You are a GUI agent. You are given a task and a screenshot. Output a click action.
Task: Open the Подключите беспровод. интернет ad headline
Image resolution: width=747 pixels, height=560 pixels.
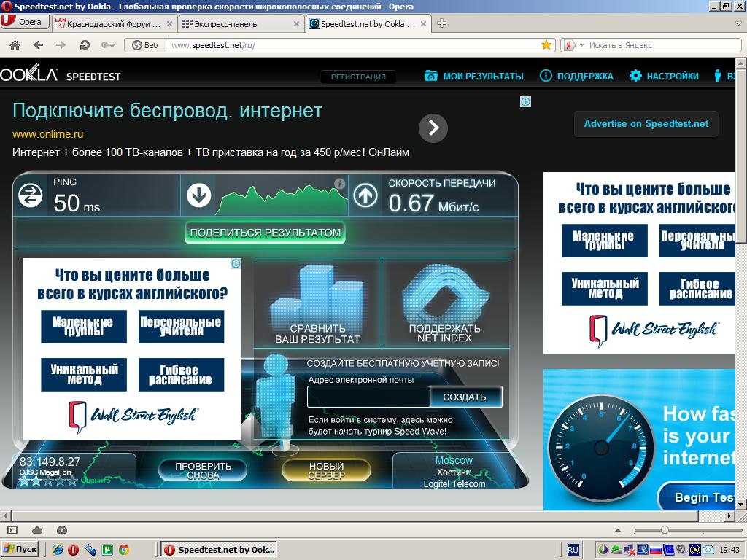pyautogui.click(x=167, y=111)
